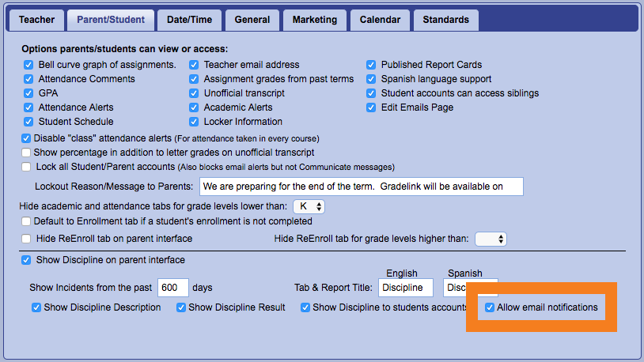Click the Lockout Reason message field
Screen dimensions: 644x362
361,187
